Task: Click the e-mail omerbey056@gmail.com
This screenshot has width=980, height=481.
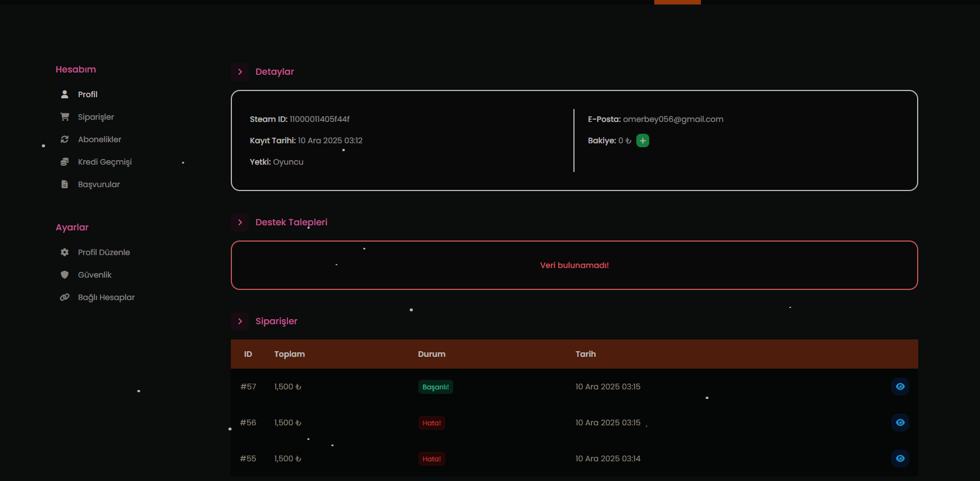Action: coord(673,119)
